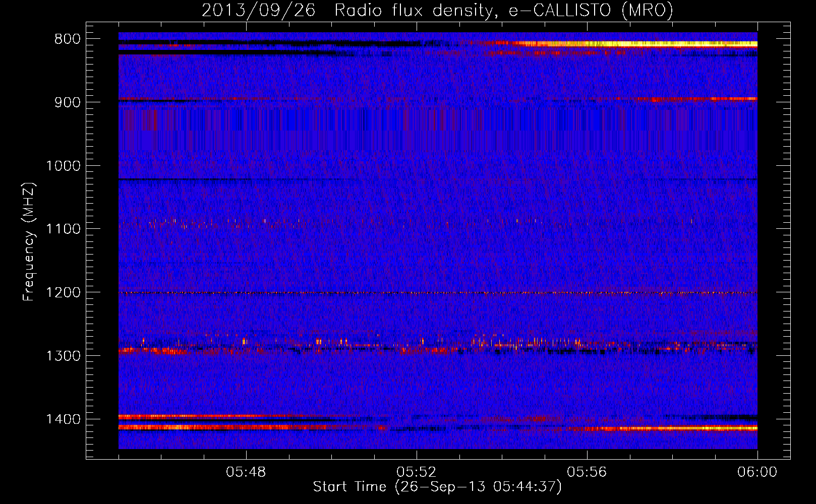Click the 05:56 time tick label
The height and width of the screenshot is (504, 816).
pos(587,472)
